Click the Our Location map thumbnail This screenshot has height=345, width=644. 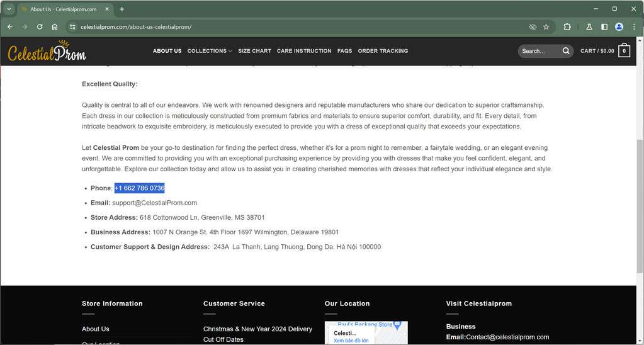[x=366, y=333]
